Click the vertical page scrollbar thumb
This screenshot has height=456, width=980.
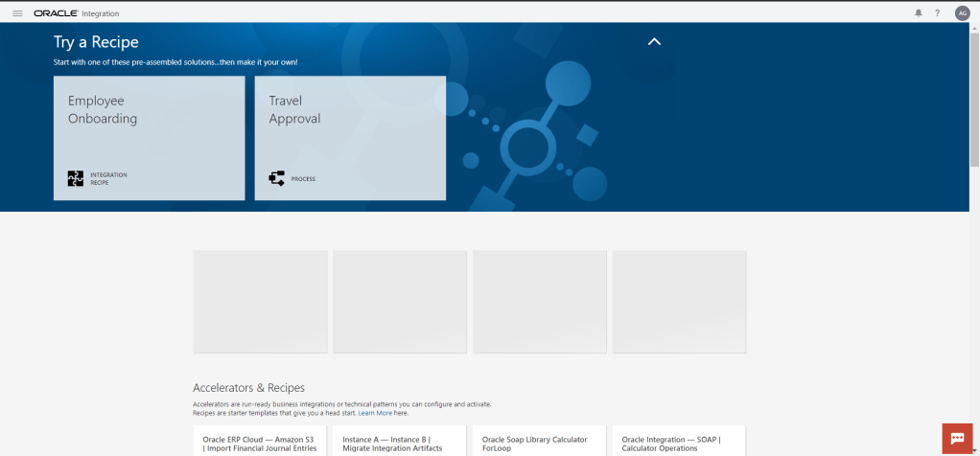tap(974, 96)
